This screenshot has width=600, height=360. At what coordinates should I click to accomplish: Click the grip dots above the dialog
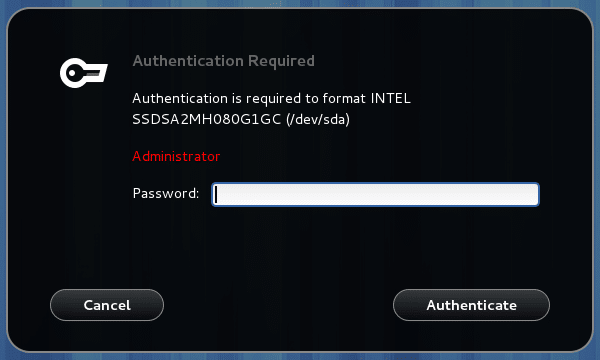pos(276,4)
